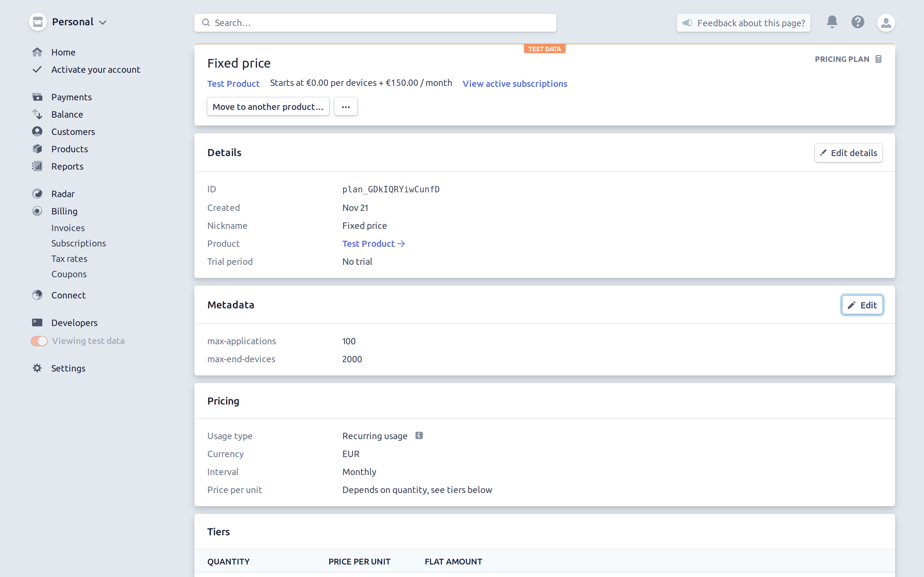The width and height of the screenshot is (924, 577).
Task: Open the three-dot more actions menu
Action: tap(346, 107)
